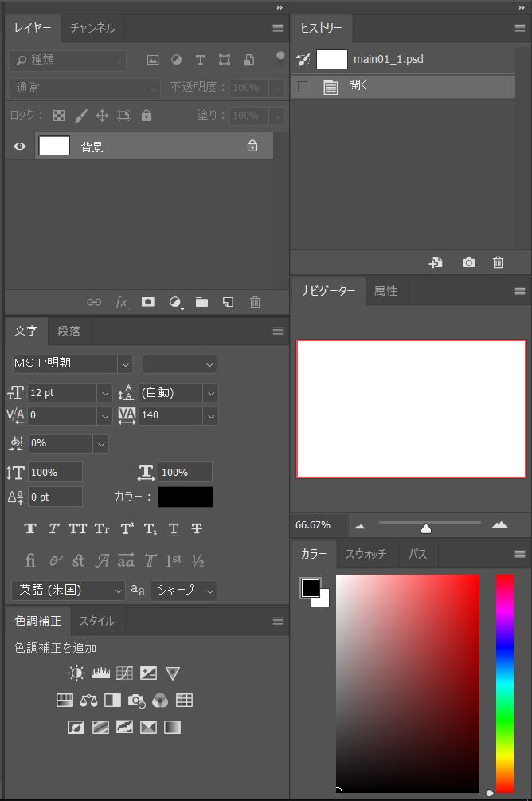Open the 12 pt font size dropdown
This screenshot has height=801, width=532.
coord(104,394)
